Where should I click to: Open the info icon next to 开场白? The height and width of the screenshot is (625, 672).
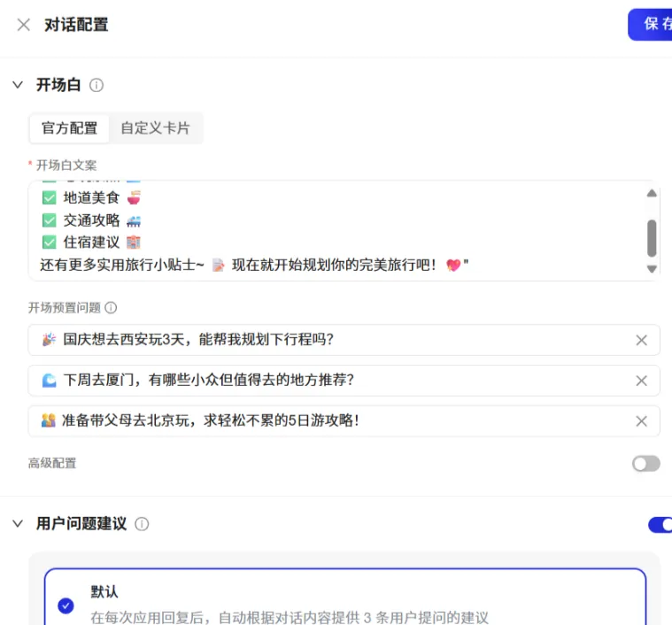97,85
